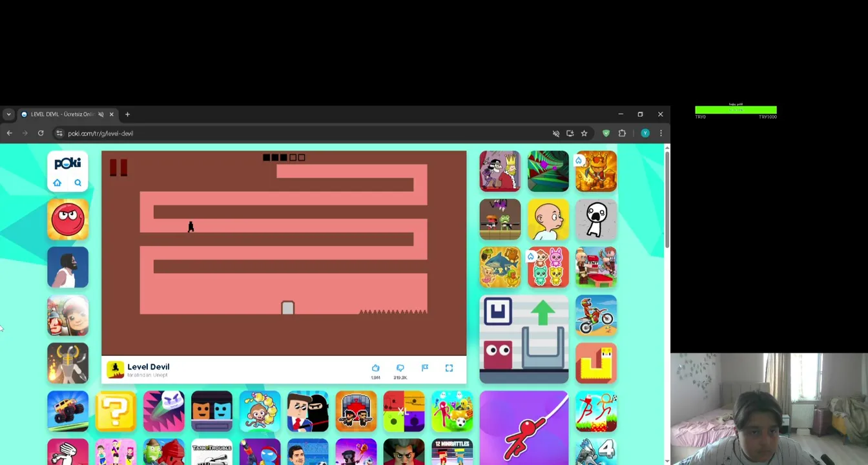Image resolution: width=868 pixels, height=465 pixels.
Task: Open the stickmen kicking ball game
Action: [x=596, y=411]
